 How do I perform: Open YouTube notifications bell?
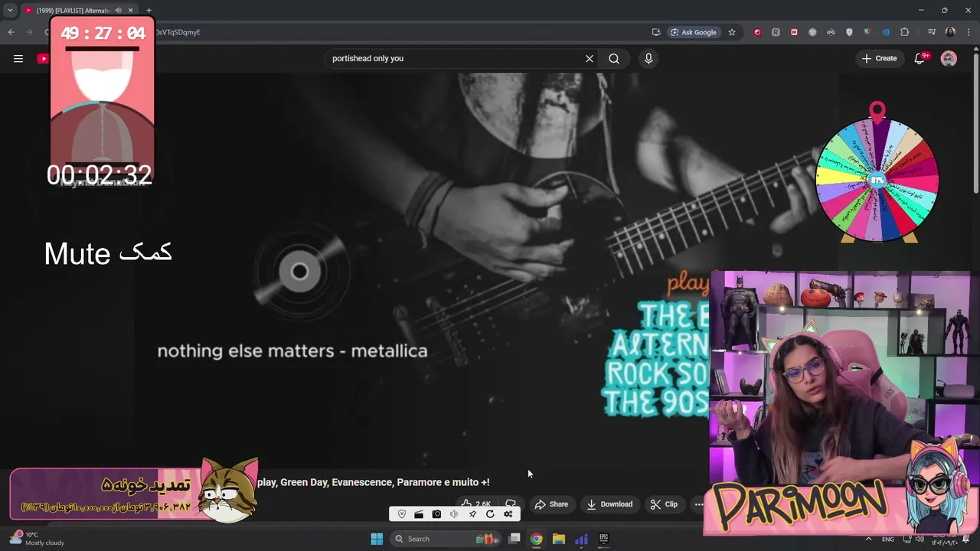tap(920, 58)
